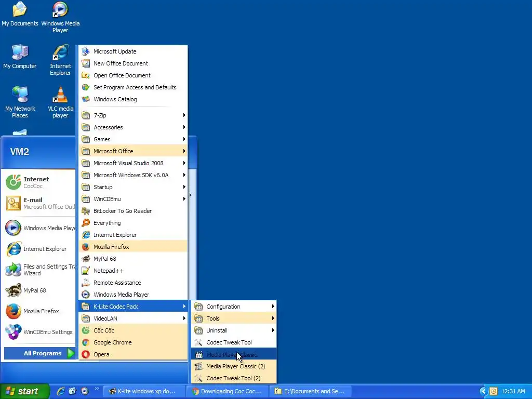Click the Remote Assistance icon
Screen dimensions: 532x399
86,282
